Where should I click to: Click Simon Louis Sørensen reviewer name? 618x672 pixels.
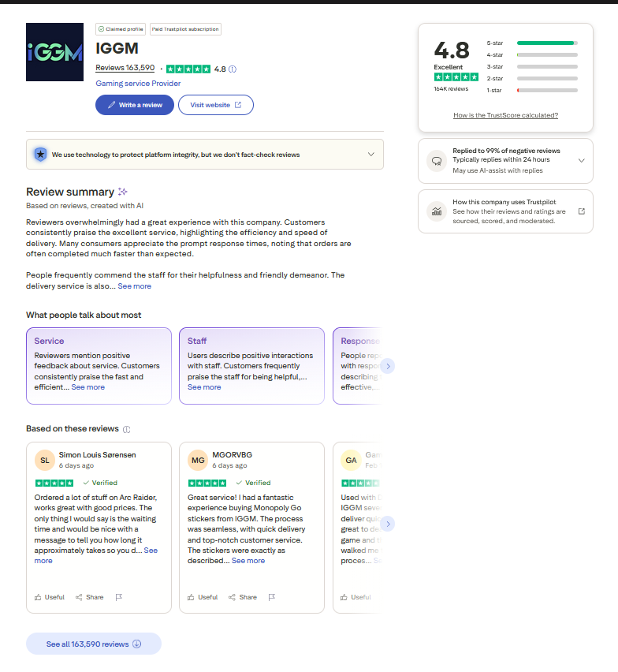97,455
